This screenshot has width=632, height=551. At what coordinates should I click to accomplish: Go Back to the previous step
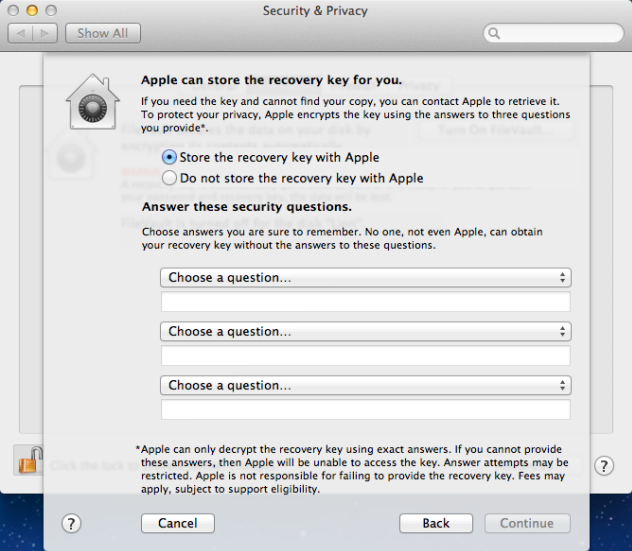tap(436, 523)
